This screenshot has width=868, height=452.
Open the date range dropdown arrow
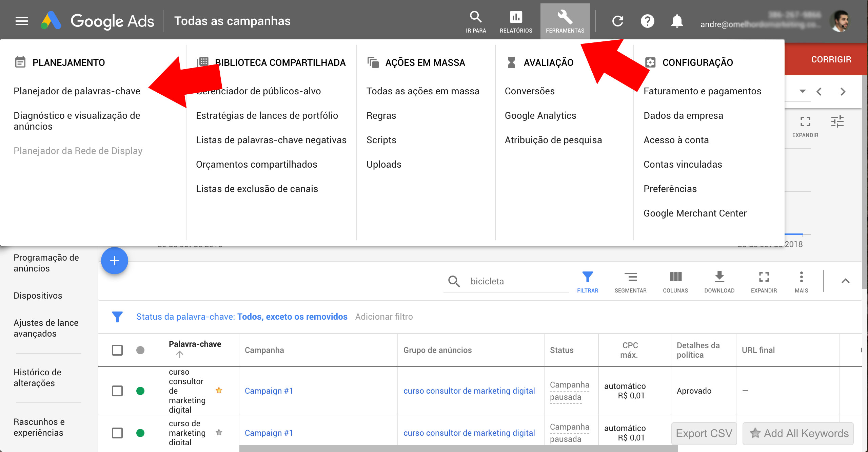click(x=802, y=91)
